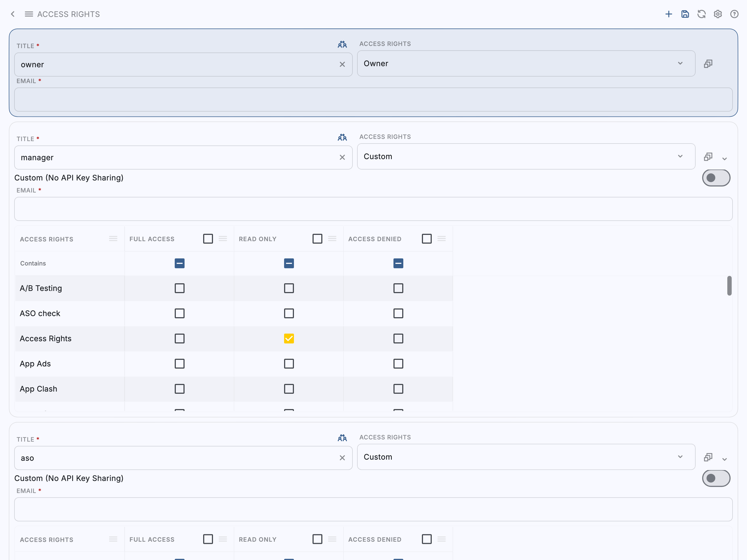Viewport: 747px width, 560px height.
Task: Collapse the aso entry with chevron
Action: [724, 459]
